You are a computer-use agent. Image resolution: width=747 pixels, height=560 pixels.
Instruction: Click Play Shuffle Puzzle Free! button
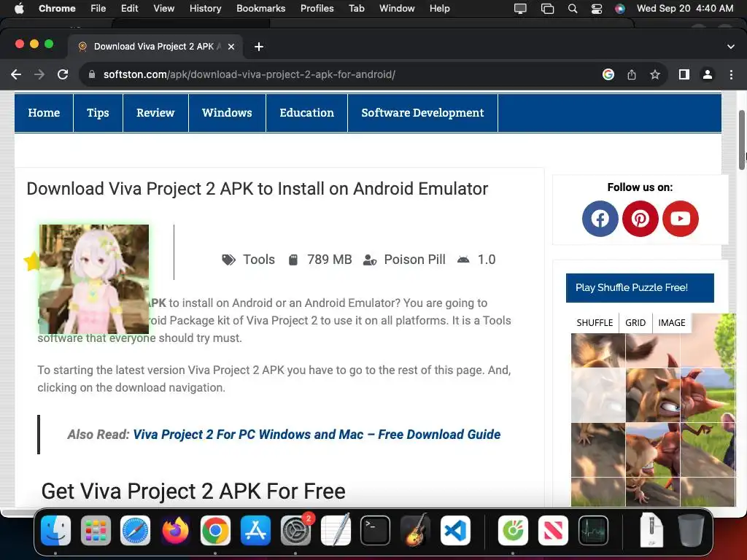pos(640,287)
